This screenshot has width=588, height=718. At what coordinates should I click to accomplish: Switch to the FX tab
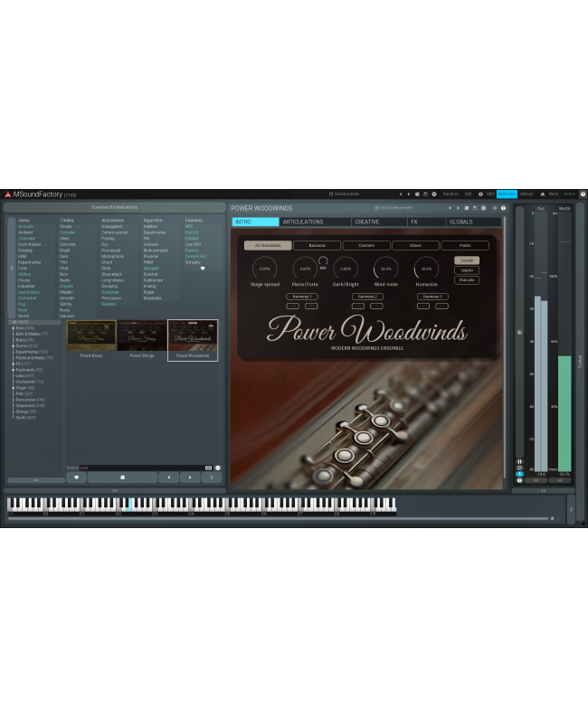(x=426, y=222)
